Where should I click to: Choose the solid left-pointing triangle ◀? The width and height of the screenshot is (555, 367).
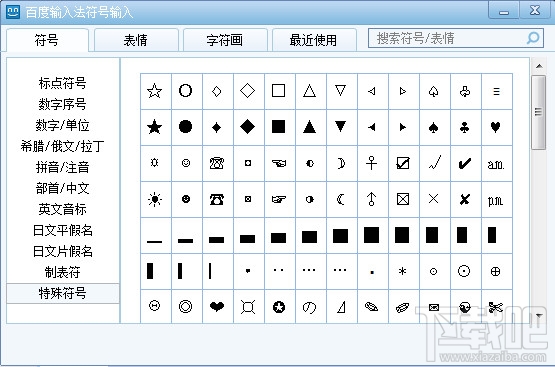[x=371, y=127]
